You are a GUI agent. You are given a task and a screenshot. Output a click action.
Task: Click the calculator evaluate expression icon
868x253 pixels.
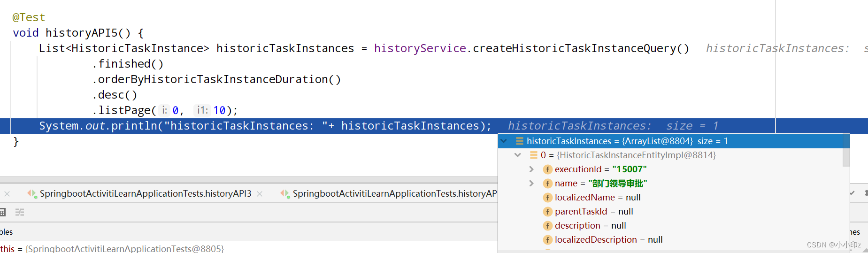click(x=2, y=212)
